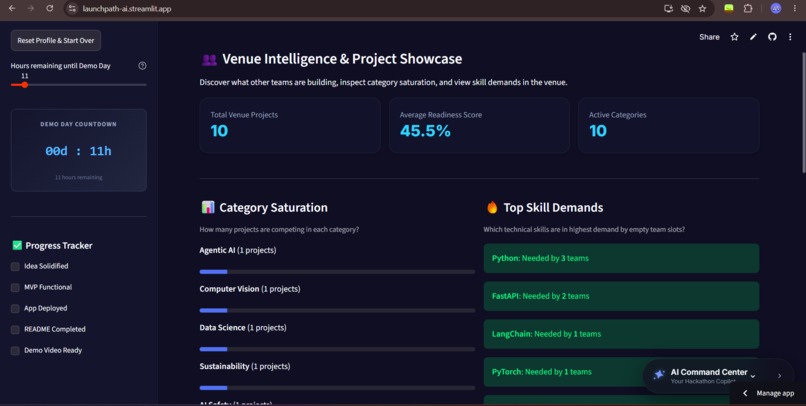Click the 'Data Science (1 projects)' label
This screenshot has width=806, height=406.
pyautogui.click(x=243, y=327)
